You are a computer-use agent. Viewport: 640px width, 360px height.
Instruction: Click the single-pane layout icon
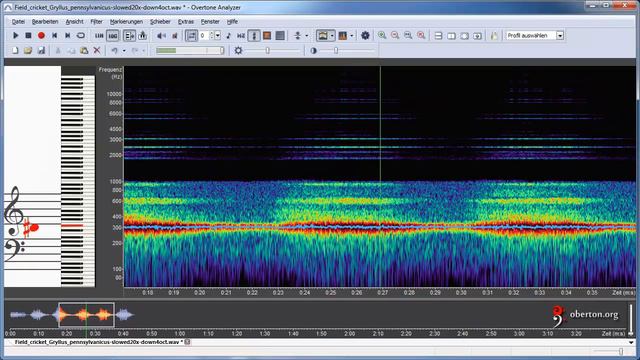451,36
